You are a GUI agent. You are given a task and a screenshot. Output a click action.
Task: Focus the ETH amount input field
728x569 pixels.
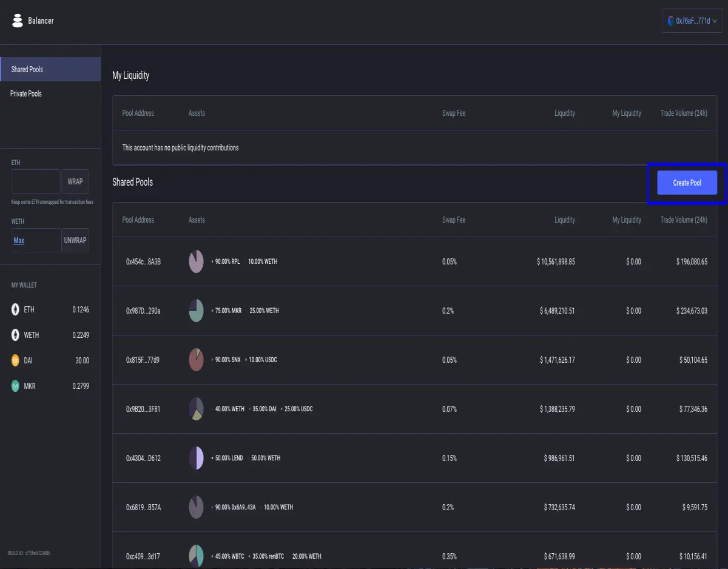pos(36,181)
